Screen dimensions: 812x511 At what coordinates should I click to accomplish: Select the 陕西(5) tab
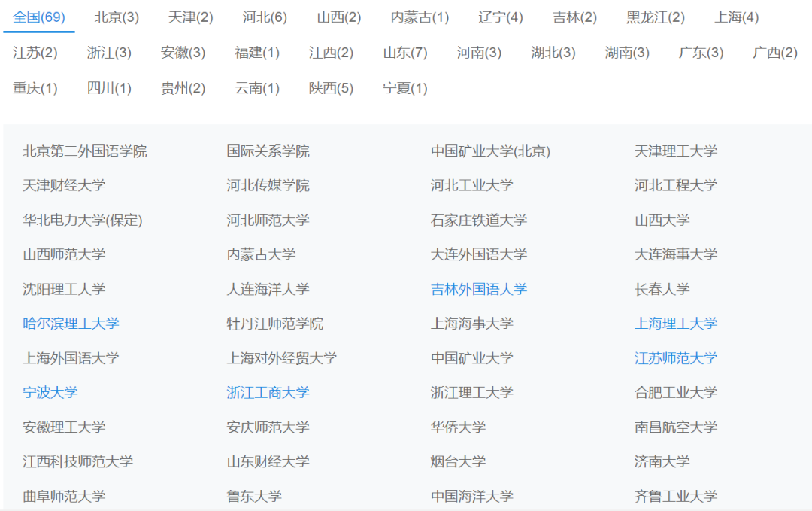(331, 88)
